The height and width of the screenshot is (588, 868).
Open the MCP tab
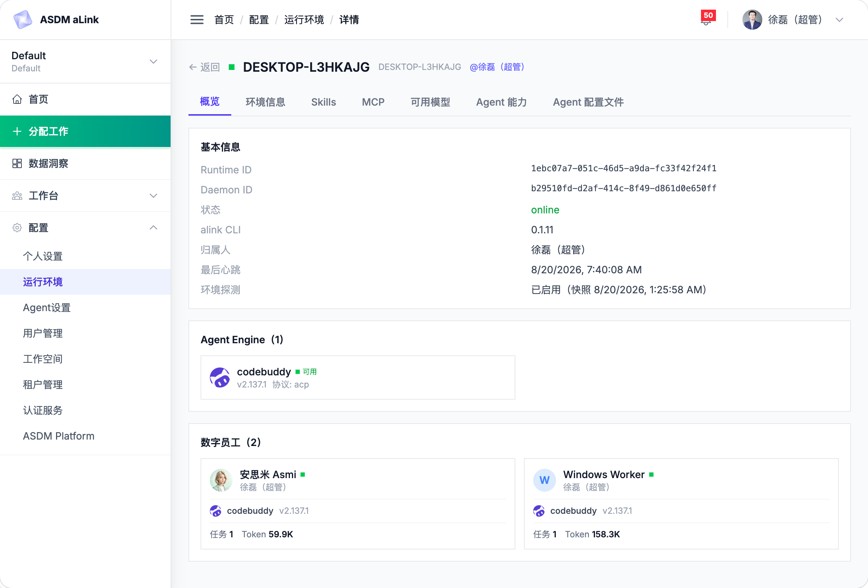point(373,102)
